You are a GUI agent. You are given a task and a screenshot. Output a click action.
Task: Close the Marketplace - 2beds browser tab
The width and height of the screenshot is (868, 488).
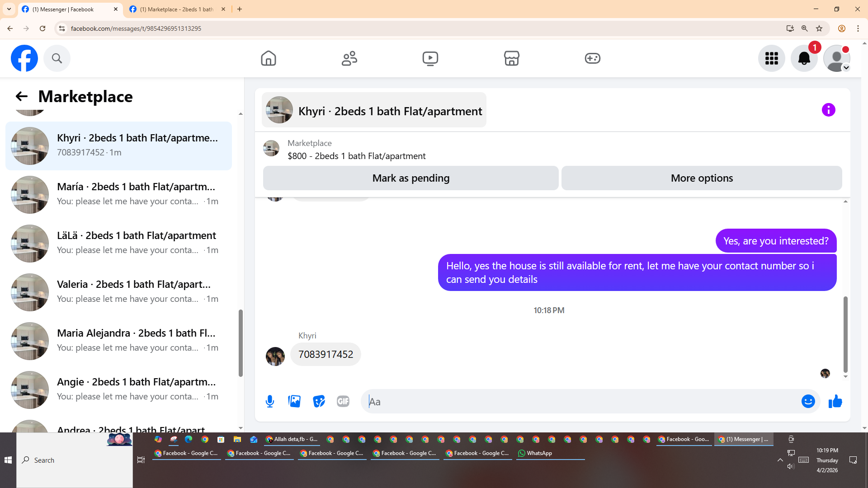(x=223, y=9)
